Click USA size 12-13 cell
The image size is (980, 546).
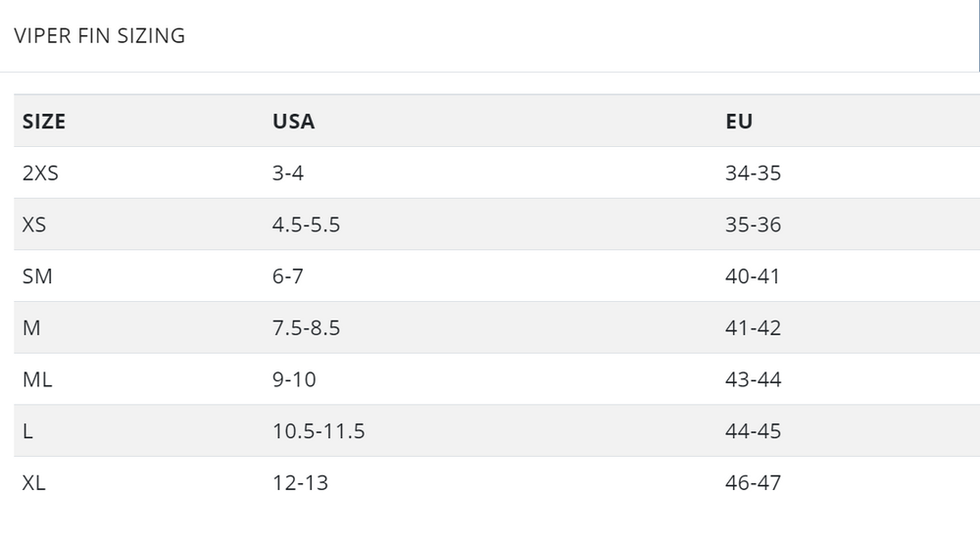click(x=300, y=482)
